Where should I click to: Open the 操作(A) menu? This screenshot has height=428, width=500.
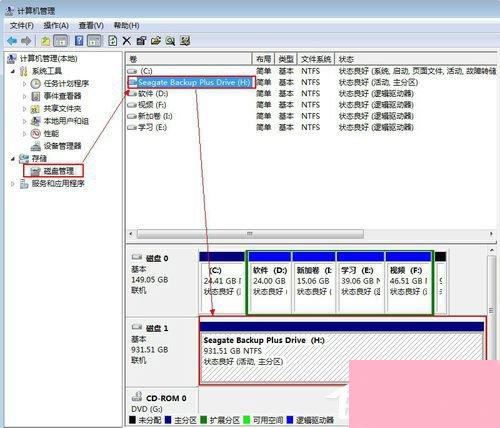point(56,26)
